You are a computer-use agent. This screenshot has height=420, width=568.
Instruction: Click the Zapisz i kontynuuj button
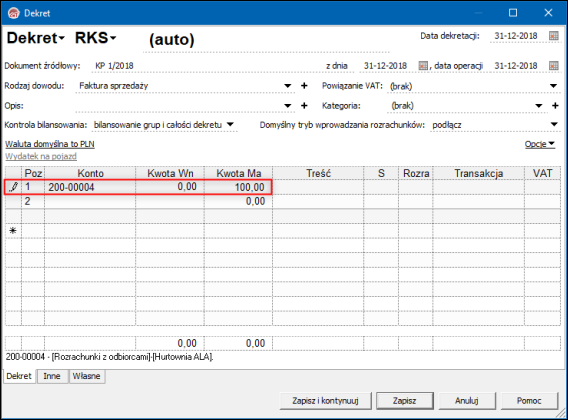click(x=325, y=401)
